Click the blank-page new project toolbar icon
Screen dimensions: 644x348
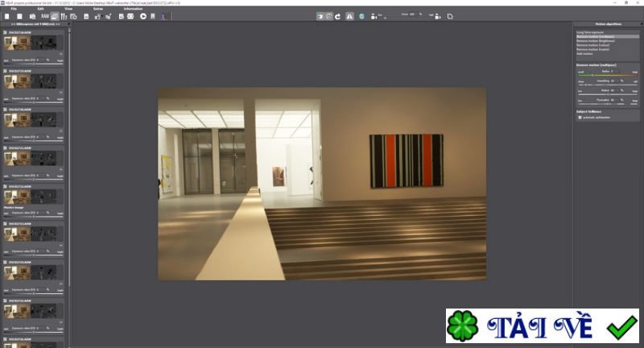(x=7, y=16)
